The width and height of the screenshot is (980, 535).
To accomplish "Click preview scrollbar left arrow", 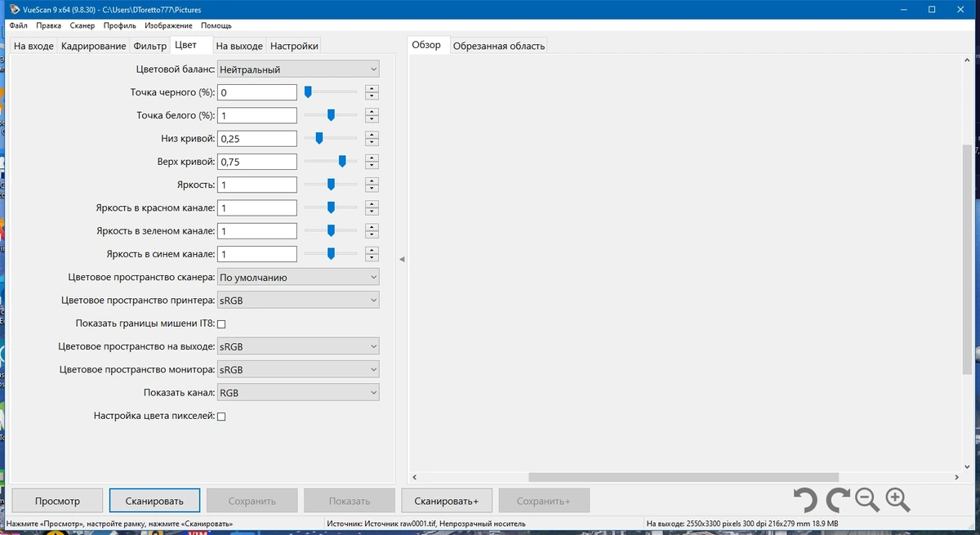I will coord(414,477).
